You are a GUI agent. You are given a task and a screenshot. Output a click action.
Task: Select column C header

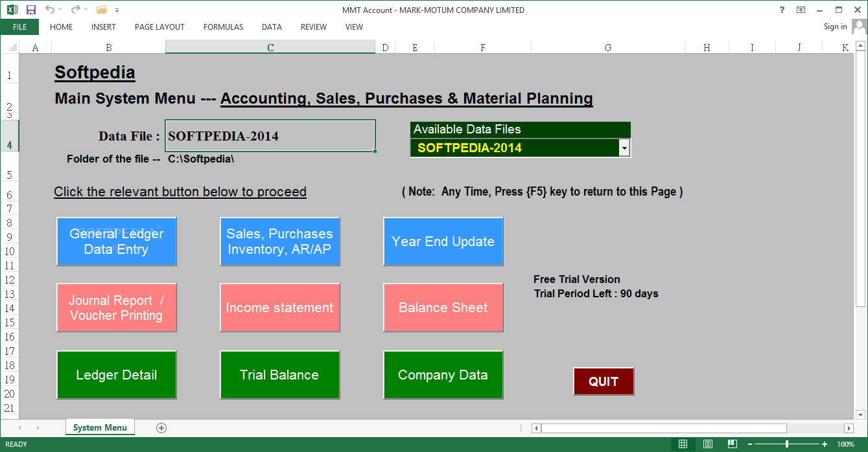270,47
